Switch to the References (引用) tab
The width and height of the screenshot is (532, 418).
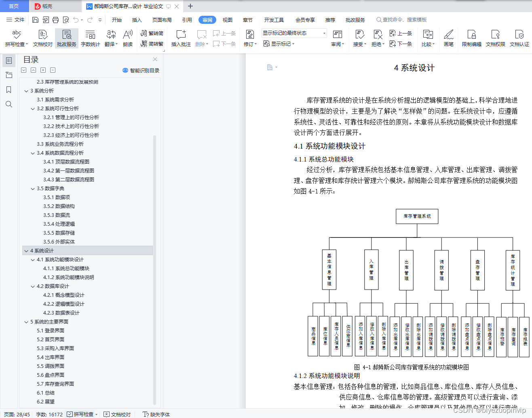tap(187, 20)
